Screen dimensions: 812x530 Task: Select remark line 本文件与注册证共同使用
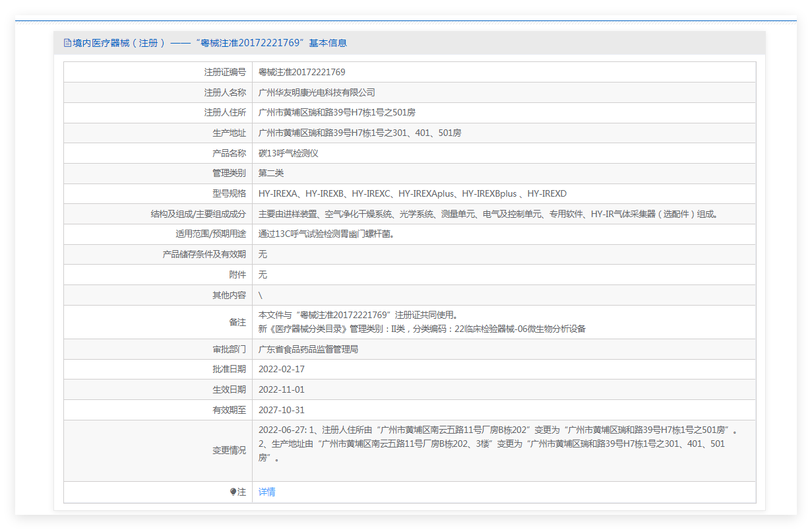pos(358,315)
